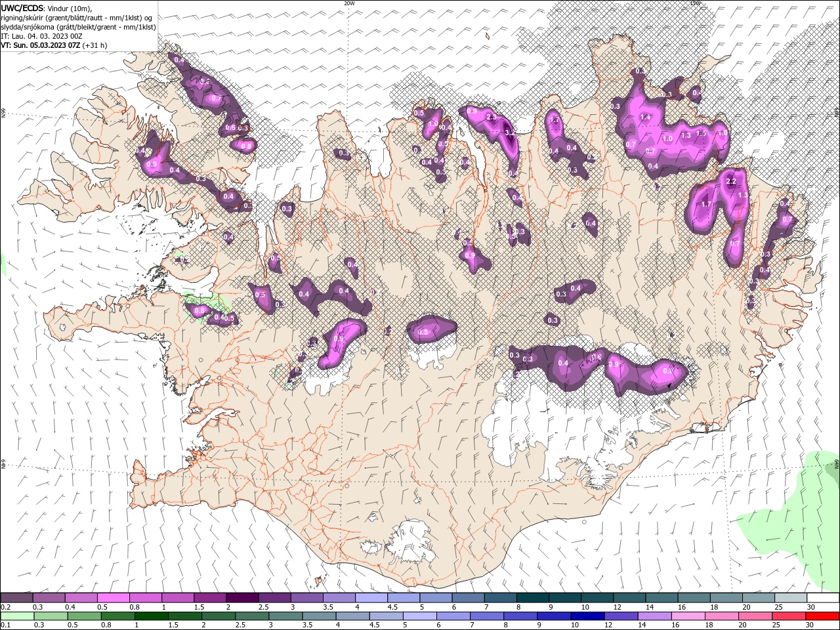Image resolution: width=840 pixels, height=630 pixels.
Task: Select bottom-row bright red swatch starting at 30
Action: click(822, 616)
